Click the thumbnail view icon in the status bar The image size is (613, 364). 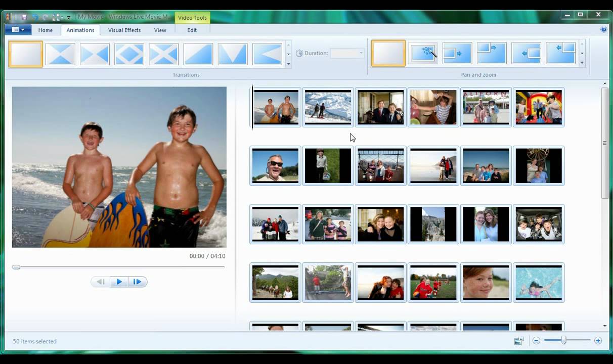coord(519,341)
